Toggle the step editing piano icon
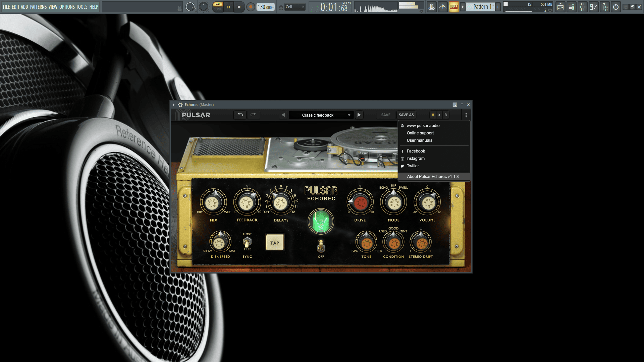Screen dimensions: 644x362 [x=453, y=7]
